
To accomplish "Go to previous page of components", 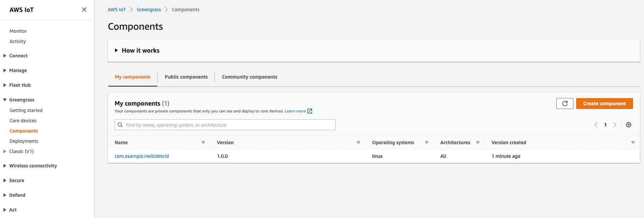I will pos(596,125).
